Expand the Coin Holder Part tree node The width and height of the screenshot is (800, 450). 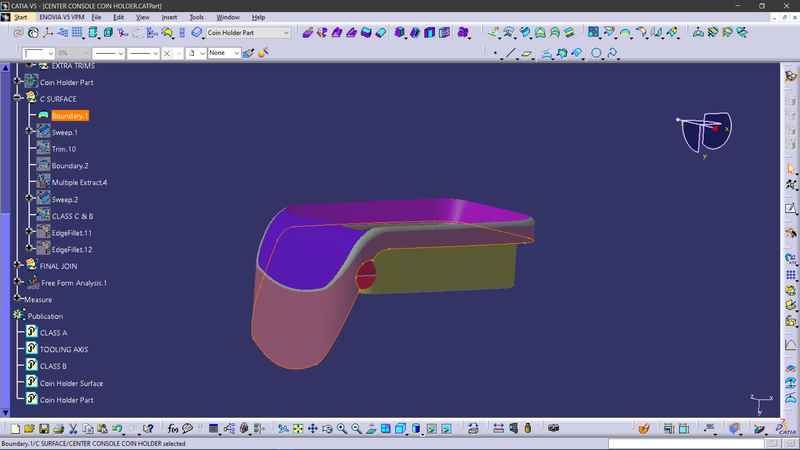(x=17, y=80)
